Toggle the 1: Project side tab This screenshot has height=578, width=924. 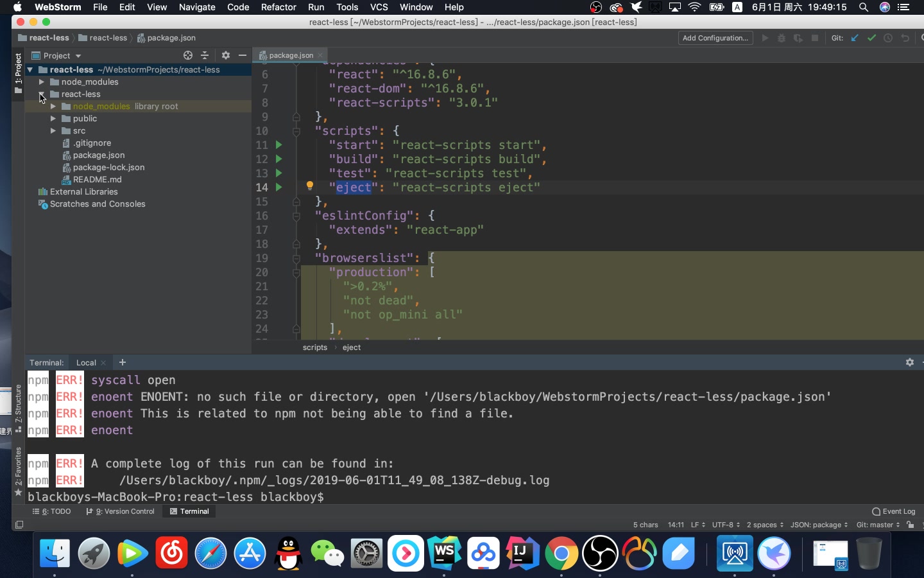pos(18,73)
